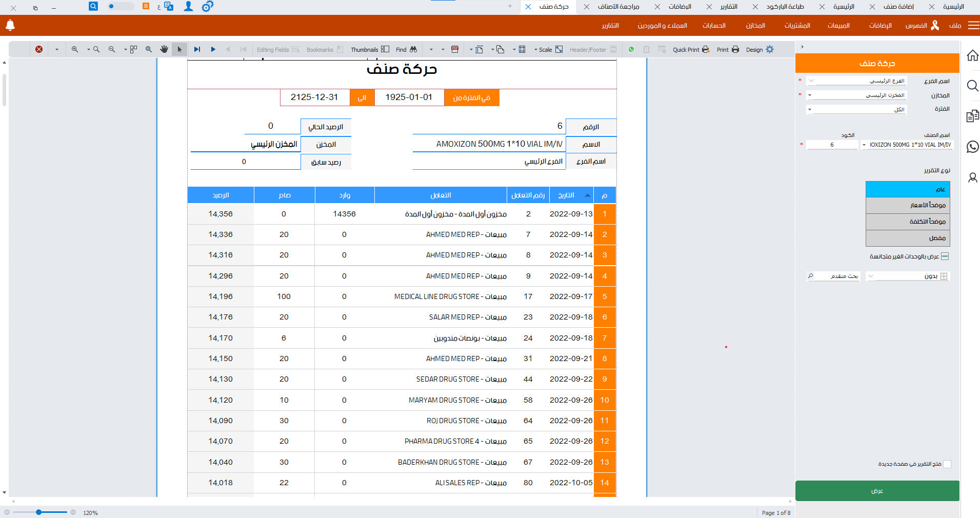Screen dimensions: 980x518
Task: Click the Quick Print button
Action: [691, 49]
